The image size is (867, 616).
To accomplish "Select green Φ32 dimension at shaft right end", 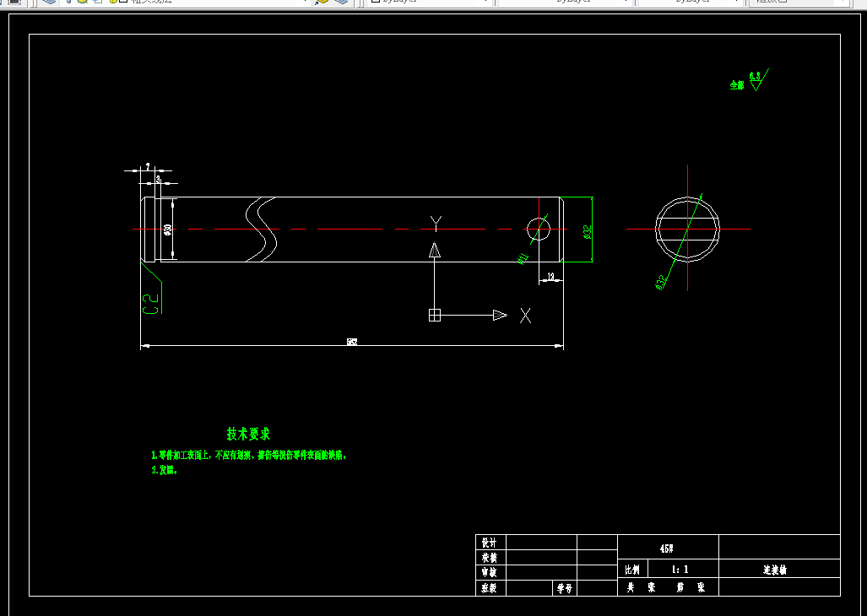I will coord(588,231).
